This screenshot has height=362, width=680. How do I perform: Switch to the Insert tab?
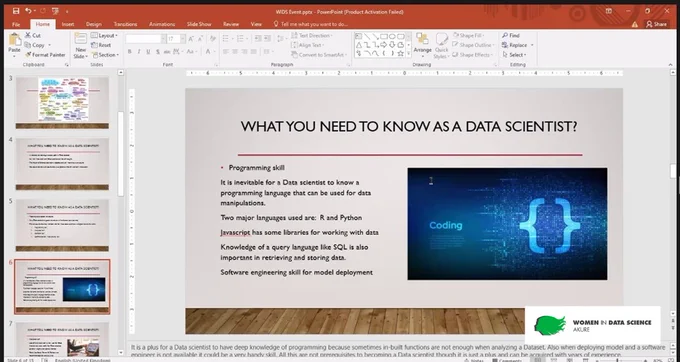point(68,24)
